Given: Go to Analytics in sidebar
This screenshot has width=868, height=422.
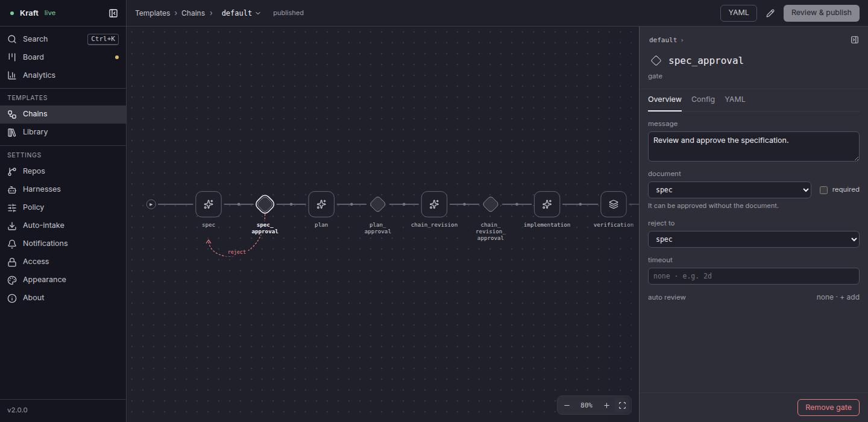Looking at the screenshot, I should point(63,75).
